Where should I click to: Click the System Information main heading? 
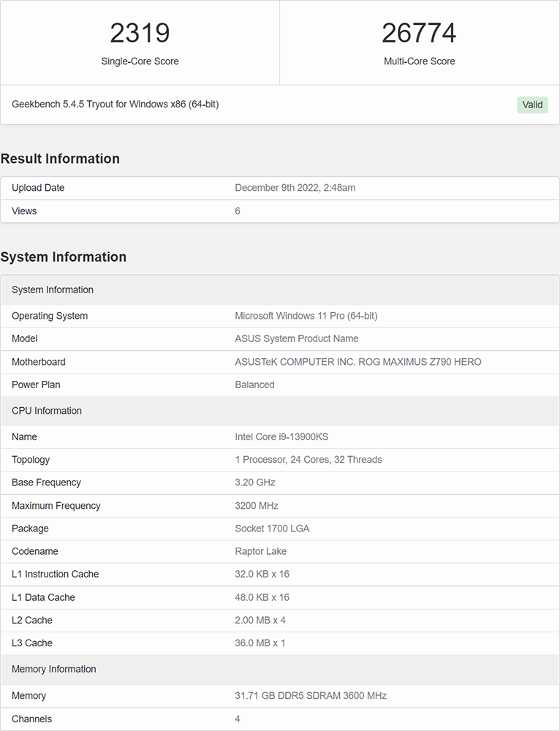click(x=64, y=257)
